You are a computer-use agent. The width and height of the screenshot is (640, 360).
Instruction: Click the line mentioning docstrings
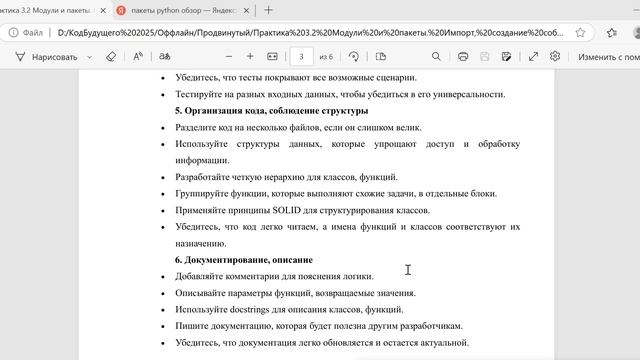(289, 309)
